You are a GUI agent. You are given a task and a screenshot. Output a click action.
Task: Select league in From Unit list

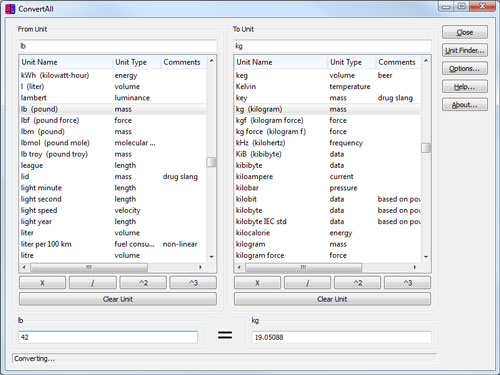point(113,165)
